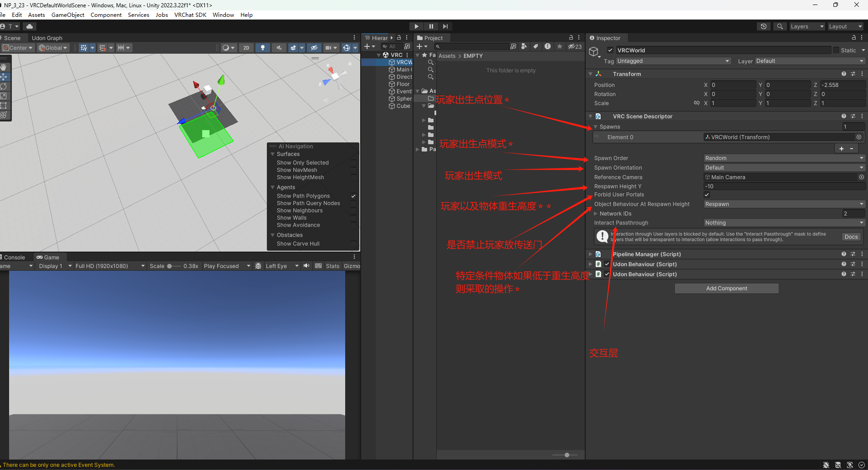The image size is (868, 470).
Task: Expand the Pipeline Manager (Script) component
Action: (x=591, y=254)
